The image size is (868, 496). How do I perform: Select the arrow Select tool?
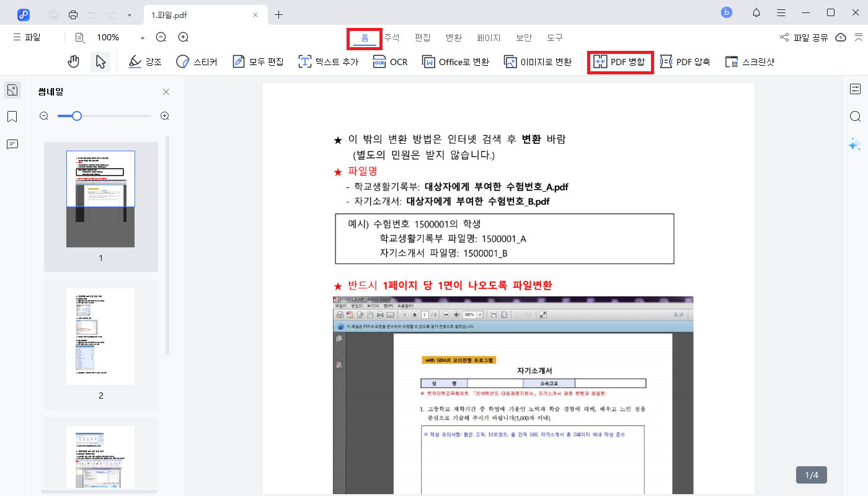[x=100, y=61]
